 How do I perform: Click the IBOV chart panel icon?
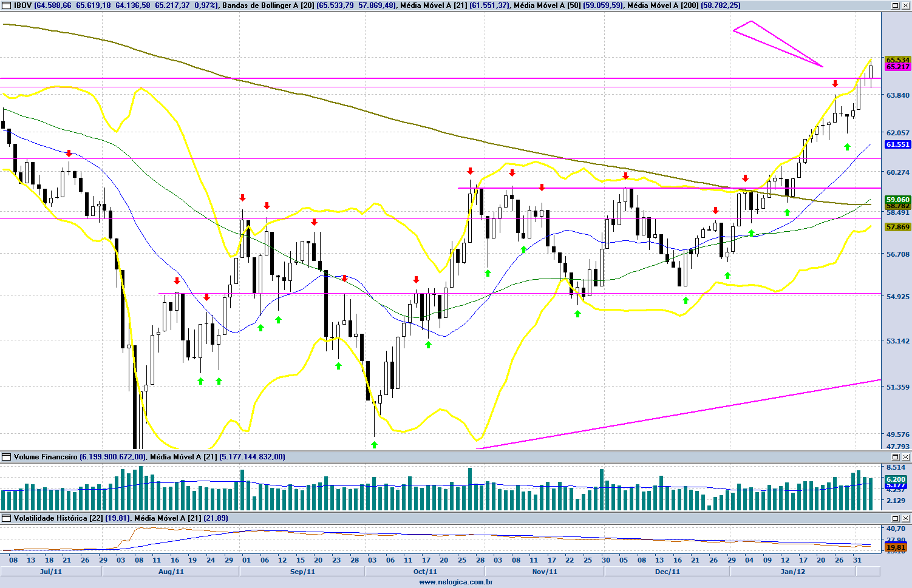tap(7, 5)
